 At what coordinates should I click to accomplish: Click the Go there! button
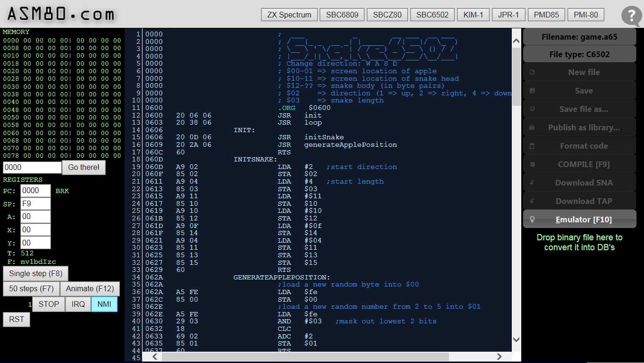pyautogui.click(x=84, y=167)
